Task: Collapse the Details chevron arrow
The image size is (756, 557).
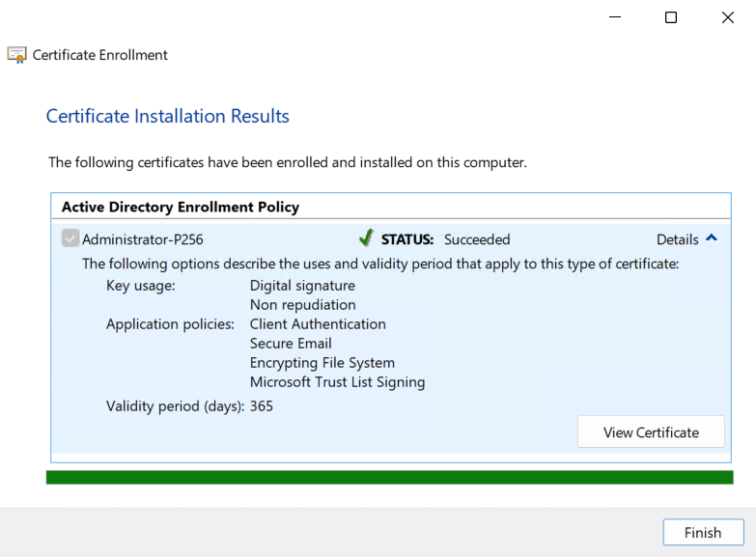Action: coord(712,237)
